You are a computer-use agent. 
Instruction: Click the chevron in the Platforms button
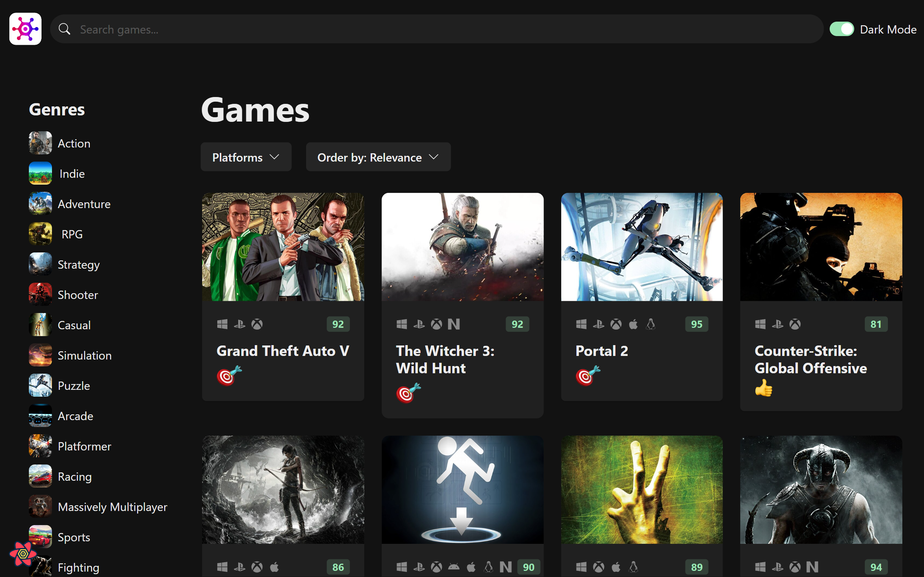tap(274, 157)
